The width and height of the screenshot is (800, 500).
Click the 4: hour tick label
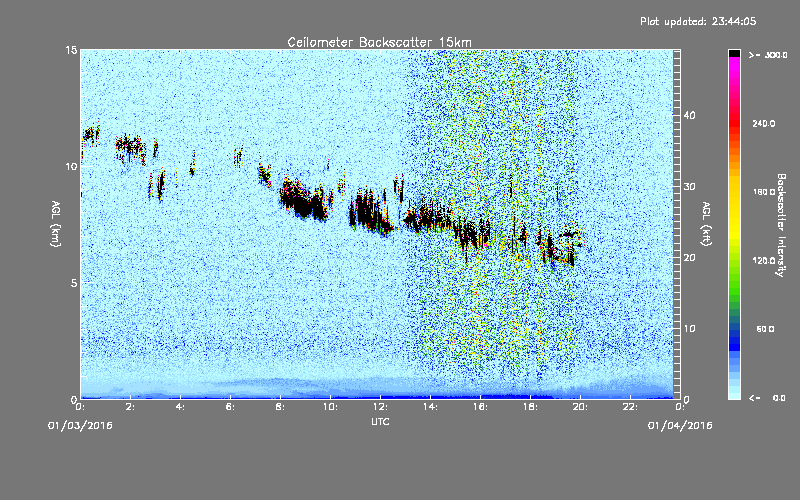[181, 407]
